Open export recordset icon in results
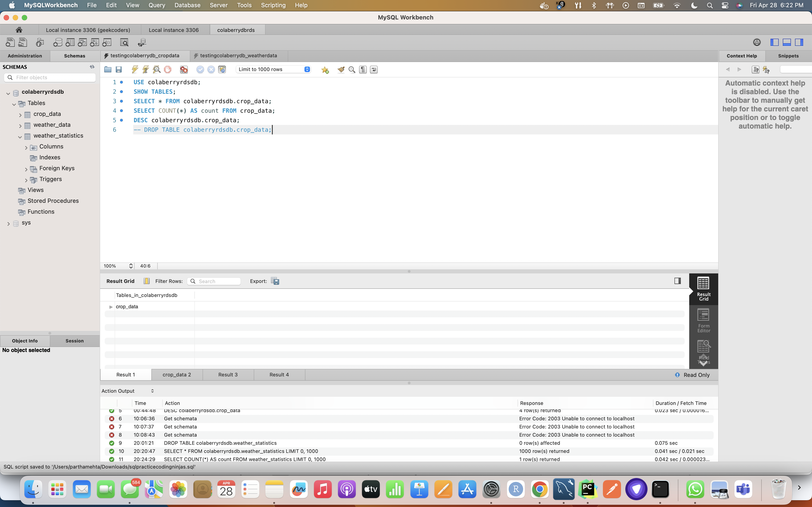812x507 pixels. [x=275, y=281]
